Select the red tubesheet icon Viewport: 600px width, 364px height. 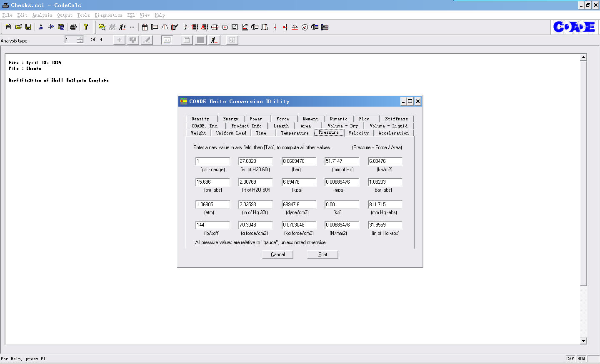point(195,27)
